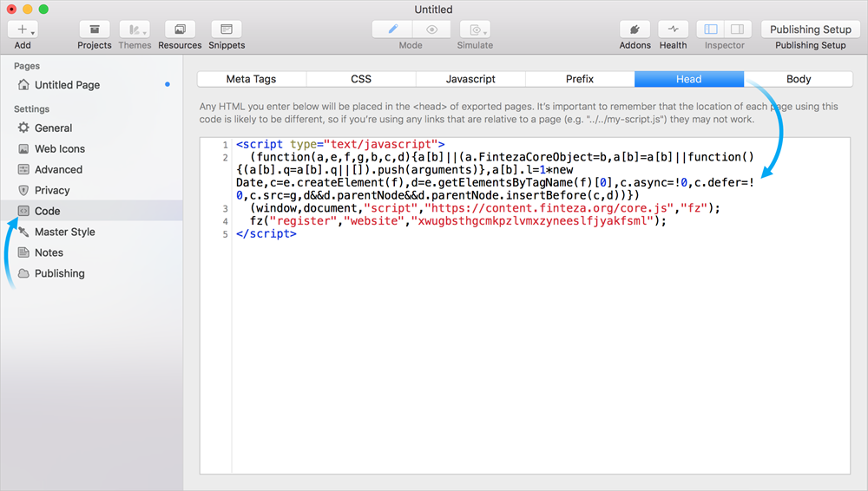This screenshot has height=491, width=868.
Task: Open the Snippets toolbar icon
Action: point(227,29)
